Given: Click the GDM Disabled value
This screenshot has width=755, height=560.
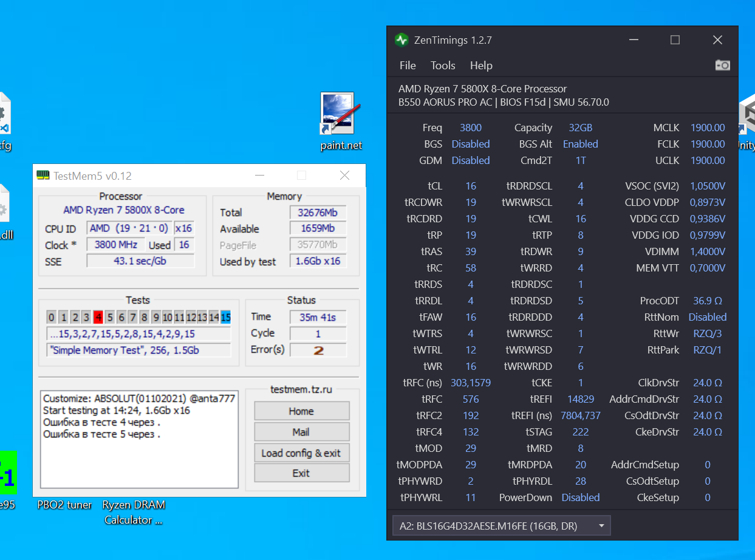Looking at the screenshot, I should pos(470,160).
